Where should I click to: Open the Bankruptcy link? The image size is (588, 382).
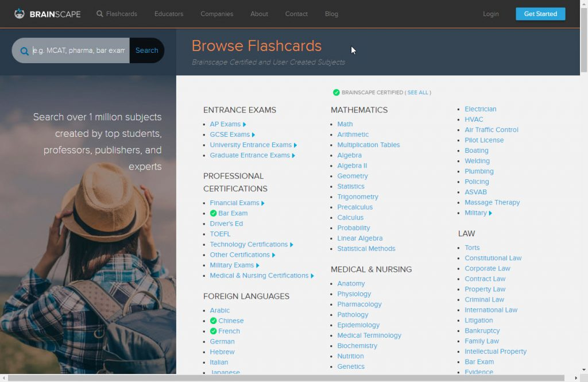coord(482,331)
